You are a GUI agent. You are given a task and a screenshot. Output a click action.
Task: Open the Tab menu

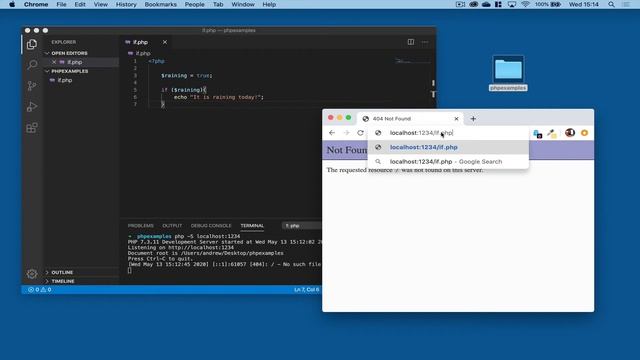pos(218,4)
